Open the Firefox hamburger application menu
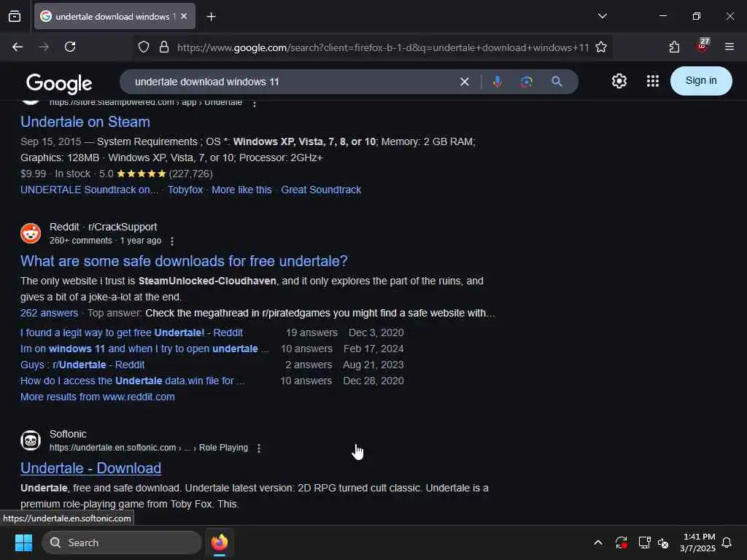Image resolution: width=747 pixels, height=560 pixels. point(729,47)
